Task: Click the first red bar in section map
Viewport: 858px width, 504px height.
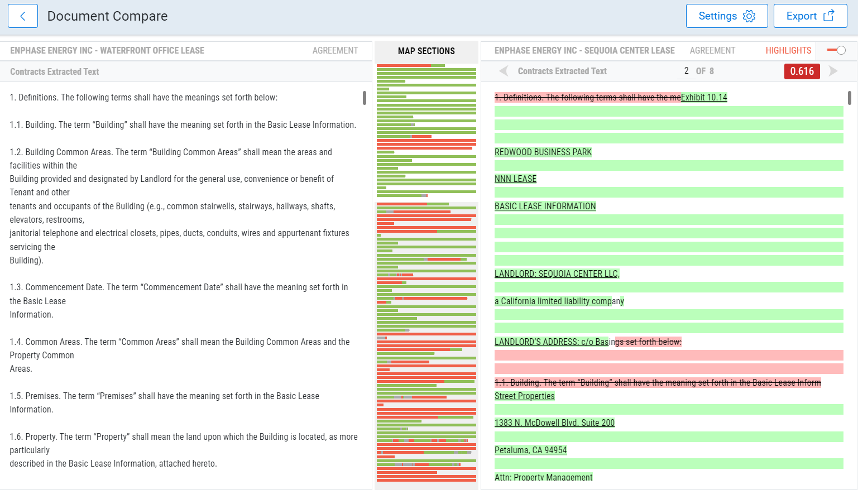Action: 404,66
